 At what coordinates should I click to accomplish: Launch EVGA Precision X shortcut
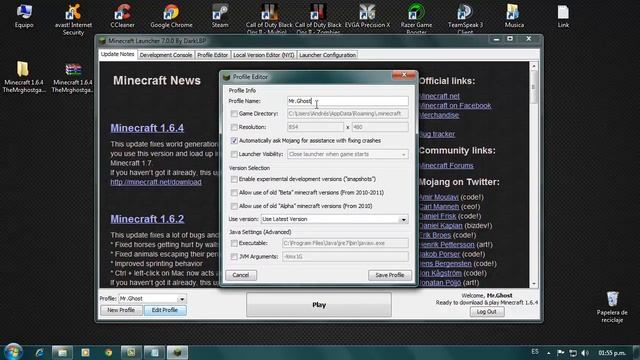tap(367, 16)
